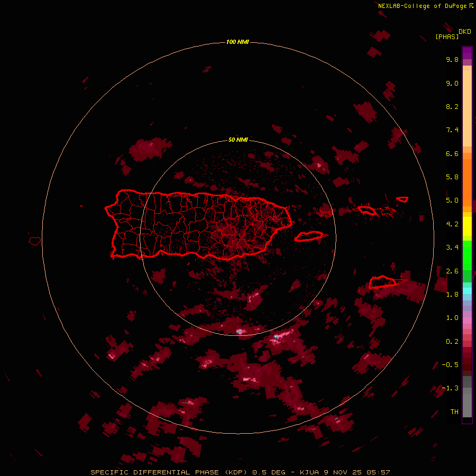This screenshot has width=476, height=476.
Task: Pick the dark orange band in the color bar
Action: (x=467, y=183)
